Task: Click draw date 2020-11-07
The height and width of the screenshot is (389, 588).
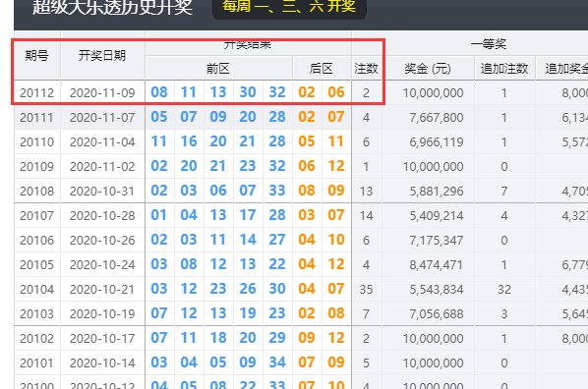Action: tap(102, 117)
